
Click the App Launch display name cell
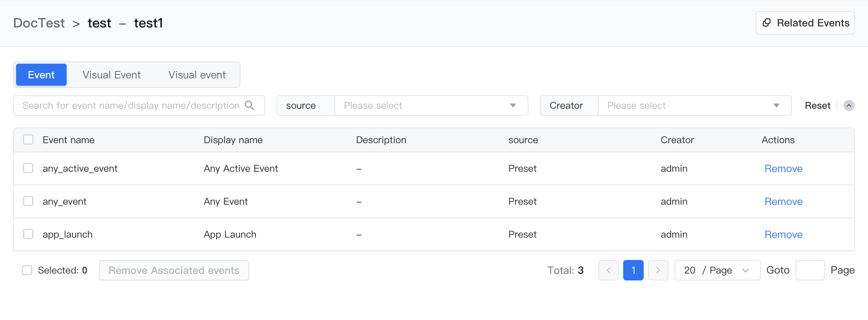click(230, 234)
